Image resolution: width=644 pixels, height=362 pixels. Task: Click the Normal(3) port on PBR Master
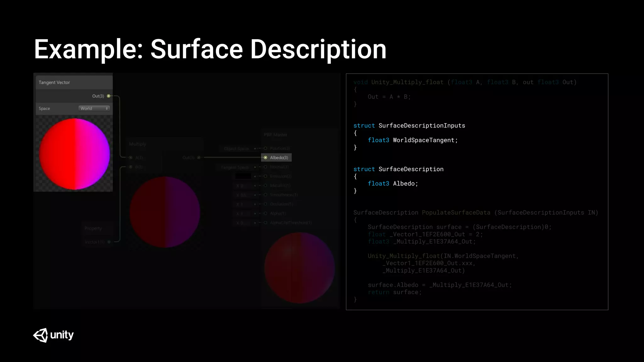pyautogui.click(x=265, y=167)
